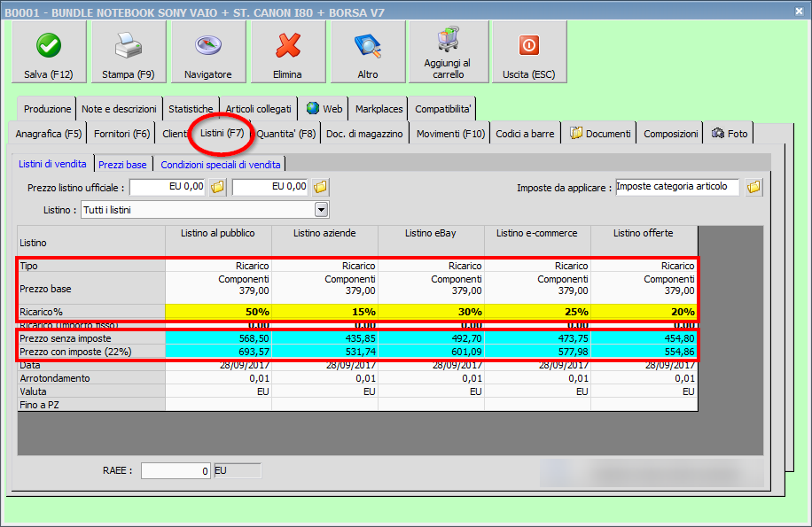Image resolution: width=812 pixels, height=527 pixels.
Task: Switch to Note e descrizioni tab
Action: point(119,109)
